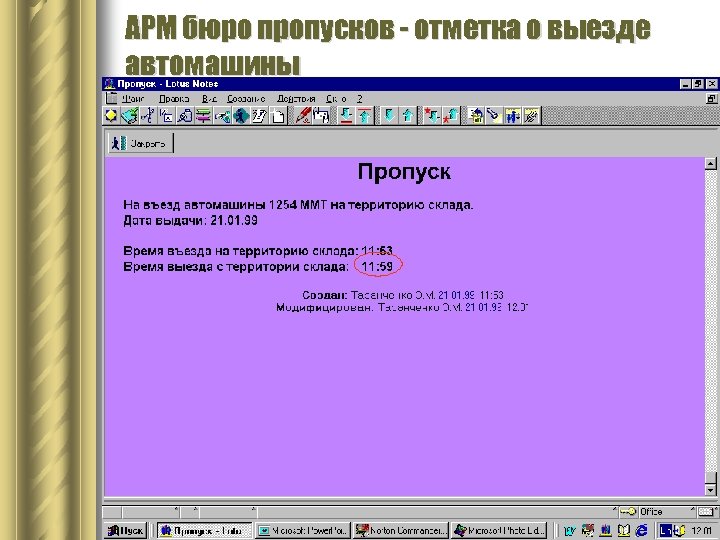The image size is (720, 540).
Task: Click the Пуск Start button
Action: 125,531
